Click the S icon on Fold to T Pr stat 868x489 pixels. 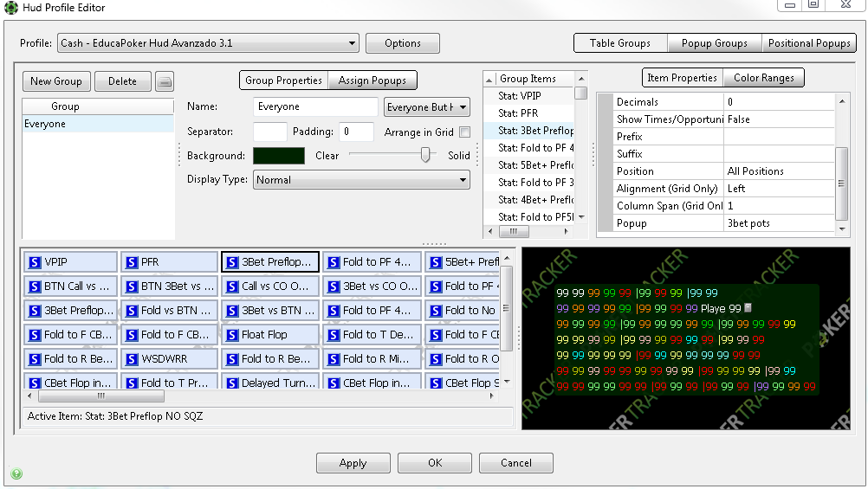[132, 383]
